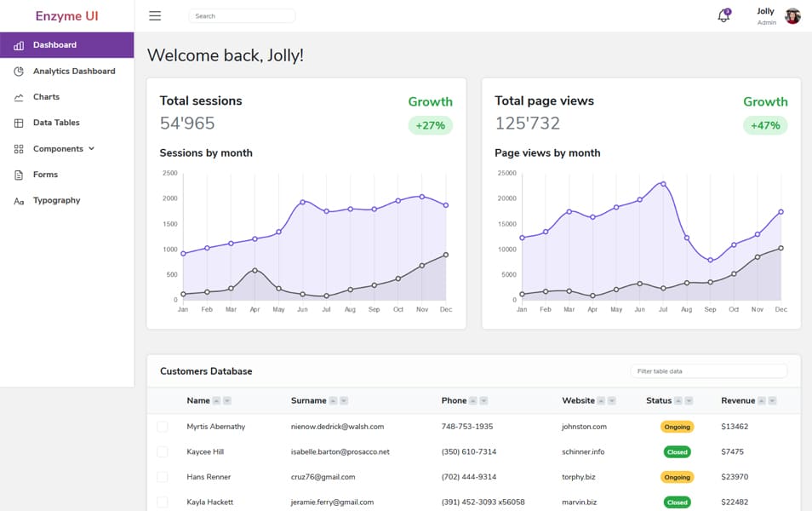
Task: Check the box for Myrtis Abernathy
Action: pos(163,427)
